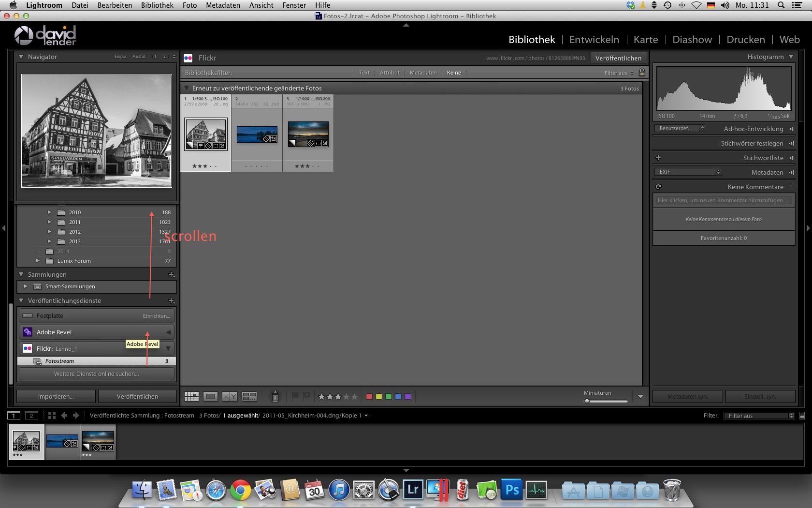Image resolution: width=812 pixels, height=508 pixels.
Task: Open compare view XY icon
Action: pos(230,397)
